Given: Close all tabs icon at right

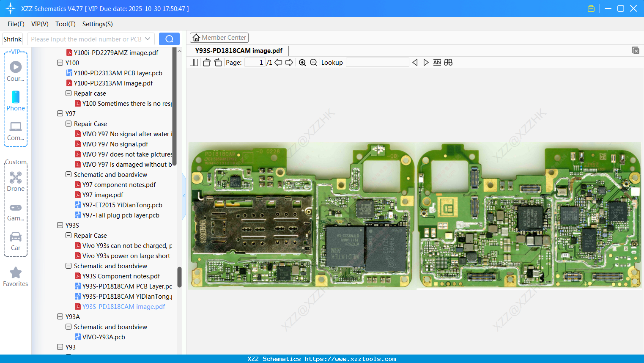Looking at the screenshot, I should 636,50.
